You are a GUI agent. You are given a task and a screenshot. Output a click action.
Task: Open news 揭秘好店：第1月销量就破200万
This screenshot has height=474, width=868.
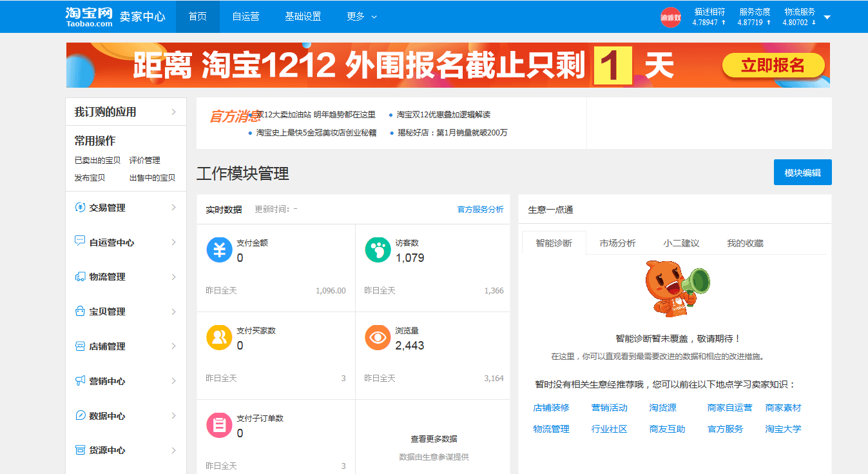point(452,133)
